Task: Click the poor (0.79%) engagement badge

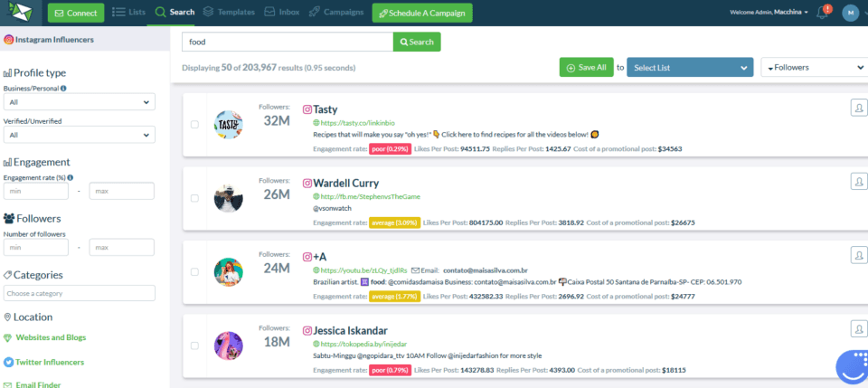Action: (391, 370)
